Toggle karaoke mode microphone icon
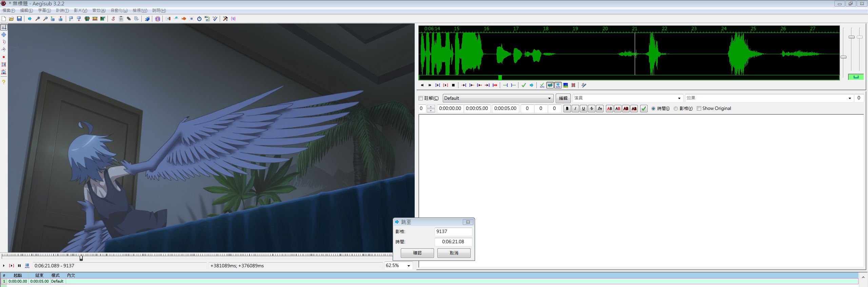868x287 pixels. [x=584, y=85]
